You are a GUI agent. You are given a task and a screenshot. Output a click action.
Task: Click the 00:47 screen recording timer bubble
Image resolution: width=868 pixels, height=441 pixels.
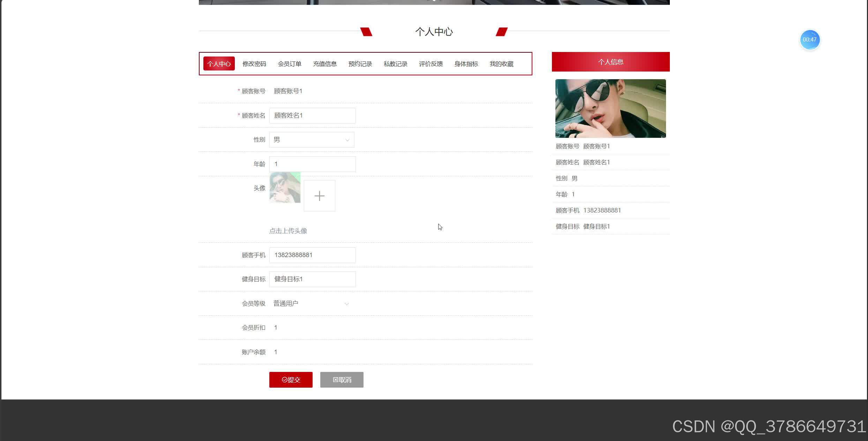(809, 39)
